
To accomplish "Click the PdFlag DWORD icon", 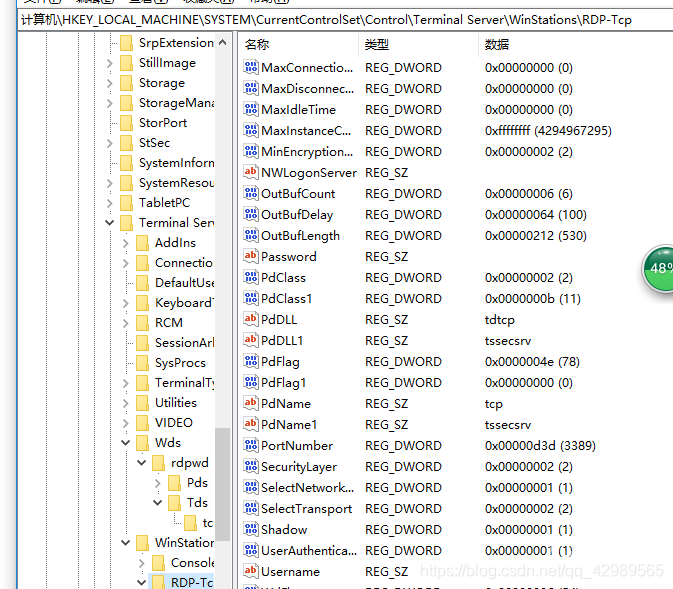I will 251,361.
